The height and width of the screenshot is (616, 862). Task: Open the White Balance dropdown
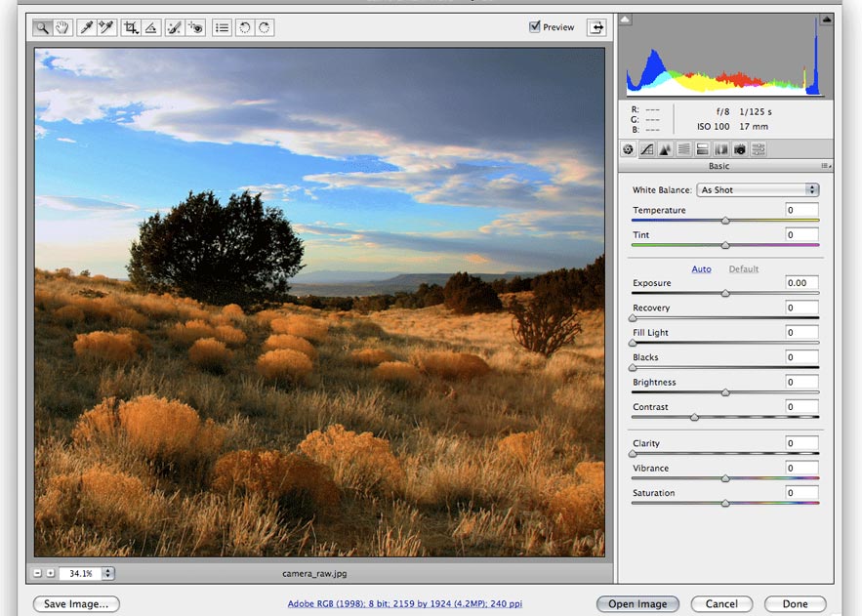click(758, 189)
